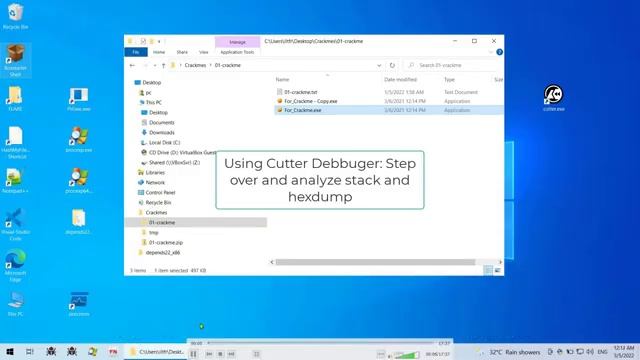Sort files by the Type column

[449, 80]
